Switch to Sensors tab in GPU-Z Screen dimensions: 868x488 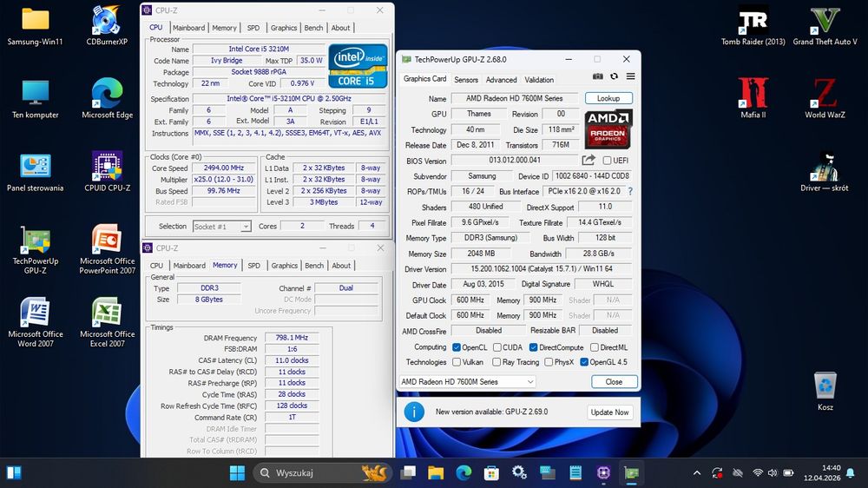[465, 80]
